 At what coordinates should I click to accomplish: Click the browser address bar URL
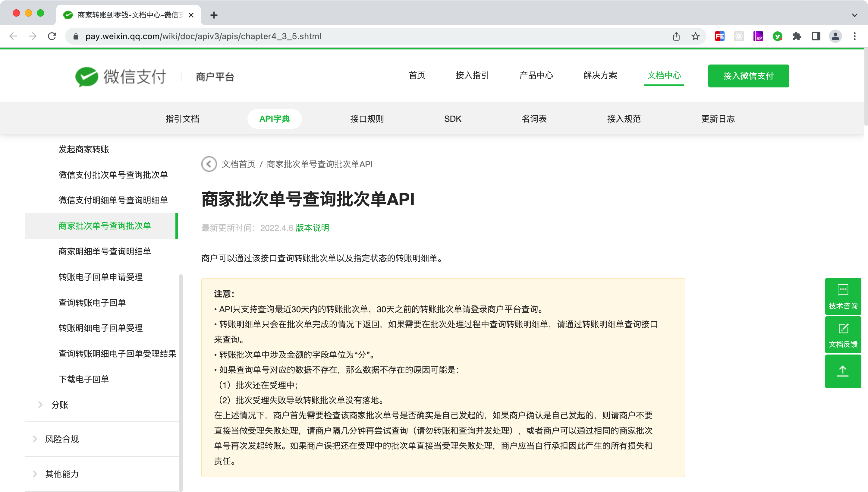pyautogui.click(x=203, y=36)
